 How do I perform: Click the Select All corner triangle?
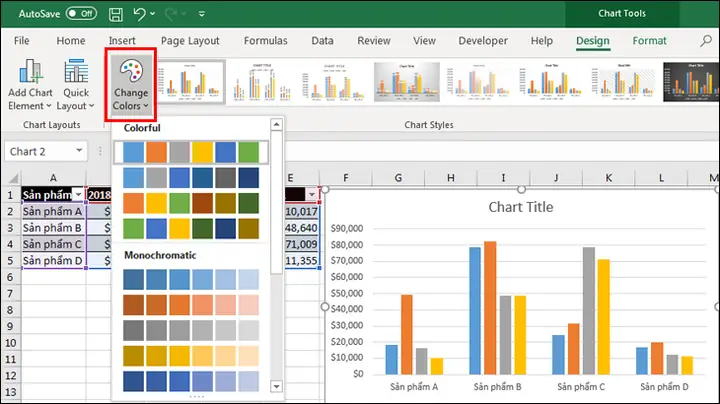coord(13,178)
